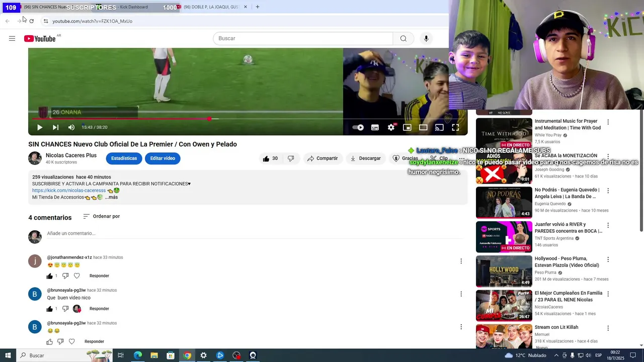Dislike jonathanmendez-x1z's comment

[65, 276]
